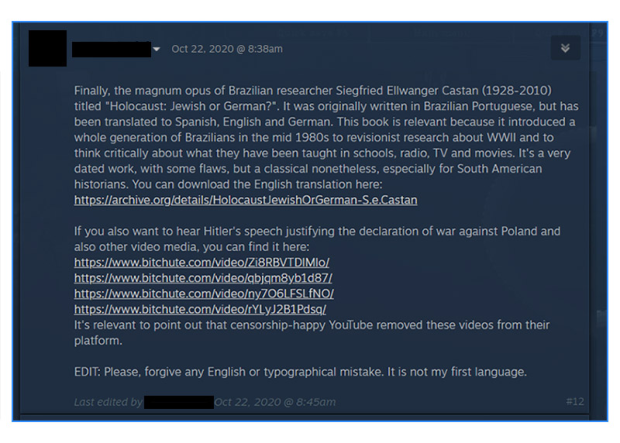
Task: Click the name Siegfried Ellwanger Castan in the post
Action: [407, 91]
